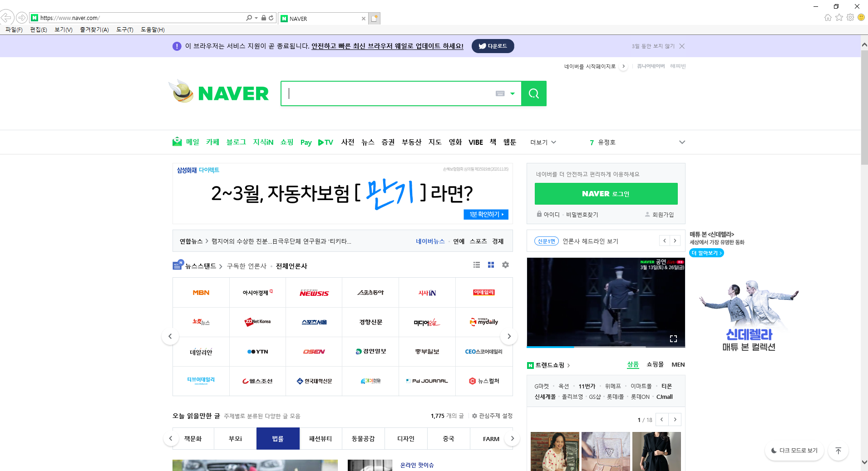Next headline arrow in 신문1면 box
Screen dimensions: 868x471
point(675,241)
